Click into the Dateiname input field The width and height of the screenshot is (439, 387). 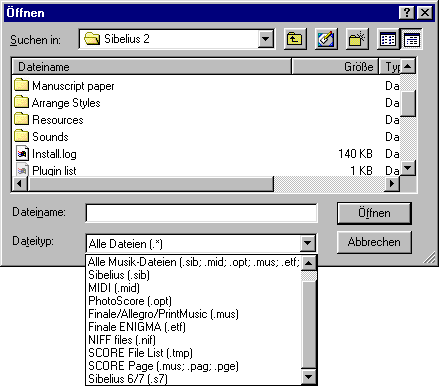(201, 213)
